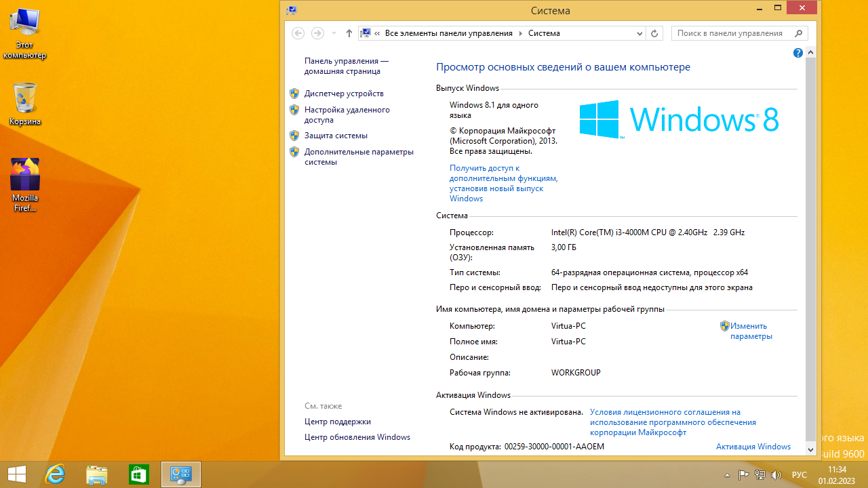Select the Mozilla Firefox desktop shortcut
The width and height of the screenshot is (868, 488).
(25, 184)
